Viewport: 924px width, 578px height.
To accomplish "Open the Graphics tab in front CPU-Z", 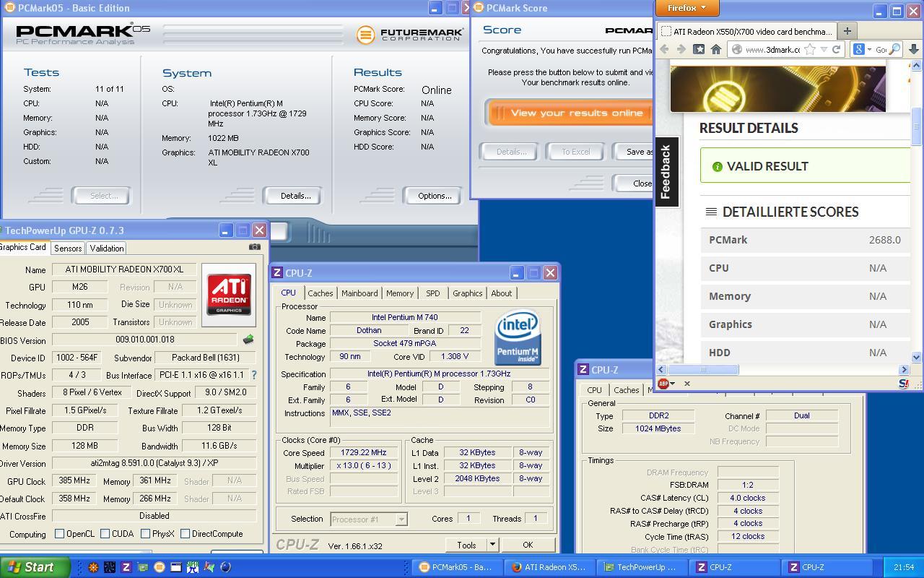I will point(467,293).
